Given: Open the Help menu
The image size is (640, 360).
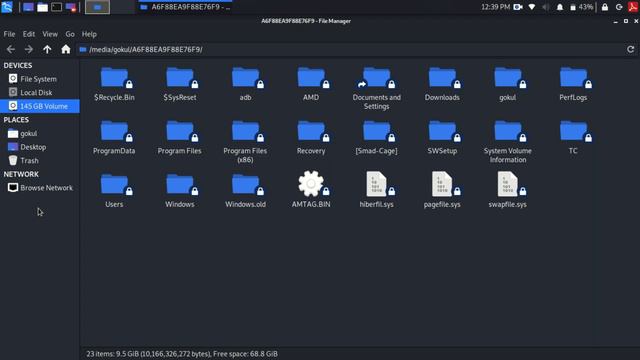Looking at the screenshot, I should [x=89, y=34].
